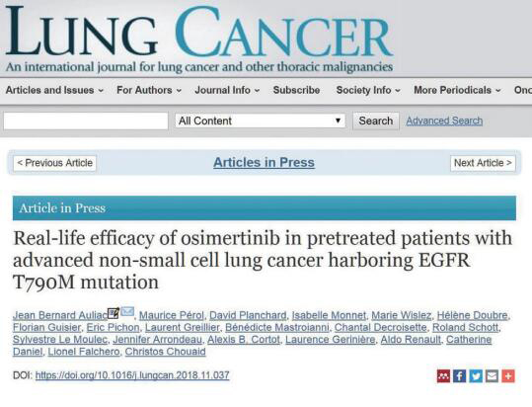Open Advanced Search link
The image size is (532, 407).
pyautogui.click(x=444, y=121)
